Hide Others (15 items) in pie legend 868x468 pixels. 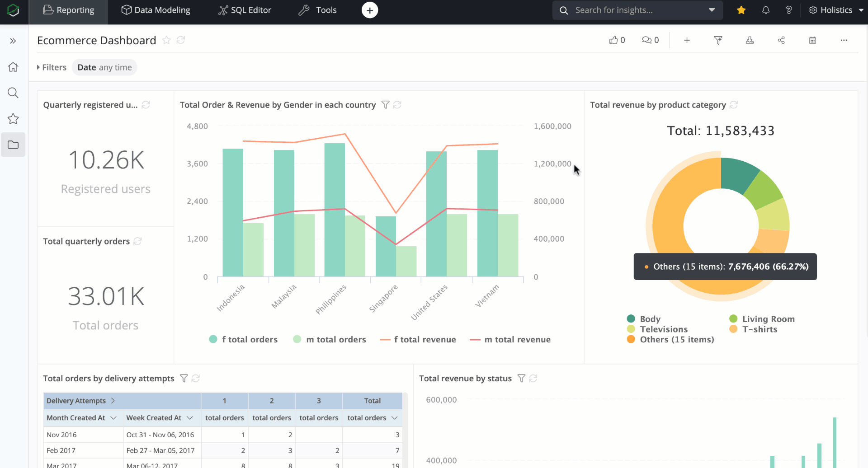[x=670, y=339]
